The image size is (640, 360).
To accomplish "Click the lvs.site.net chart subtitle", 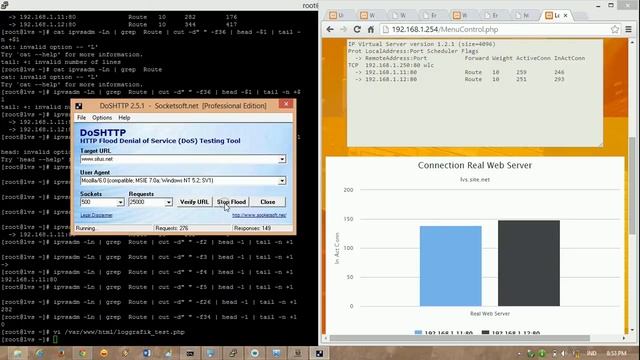I will tap(475, 180).
